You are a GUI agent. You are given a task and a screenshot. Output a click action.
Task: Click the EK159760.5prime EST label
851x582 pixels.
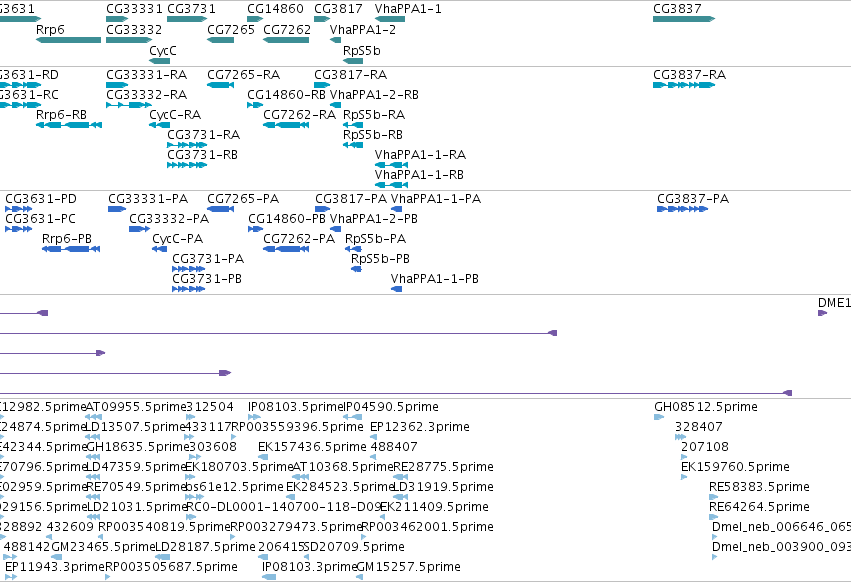pos(735,467)
